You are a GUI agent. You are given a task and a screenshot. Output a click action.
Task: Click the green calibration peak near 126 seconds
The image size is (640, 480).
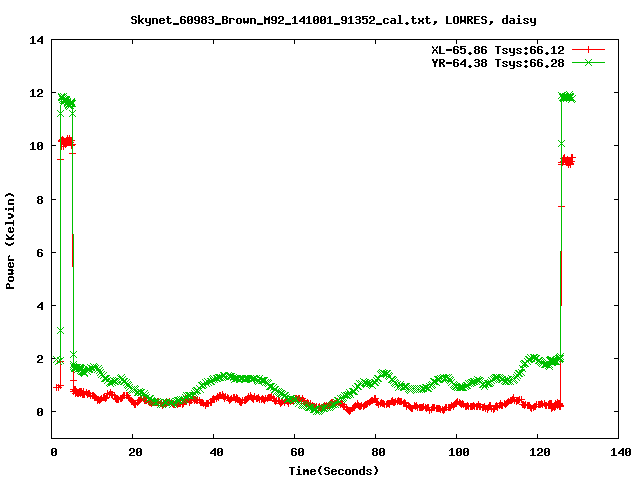(567, 97)
